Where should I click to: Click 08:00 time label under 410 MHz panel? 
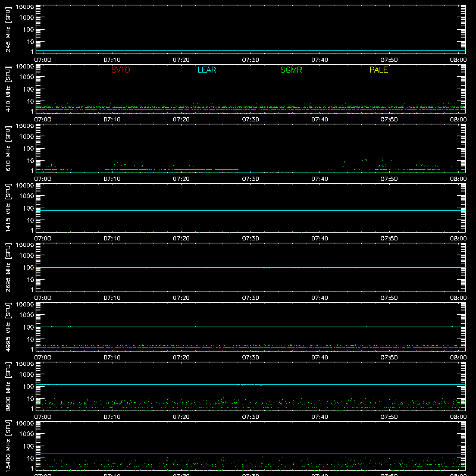tap(458, 120)
